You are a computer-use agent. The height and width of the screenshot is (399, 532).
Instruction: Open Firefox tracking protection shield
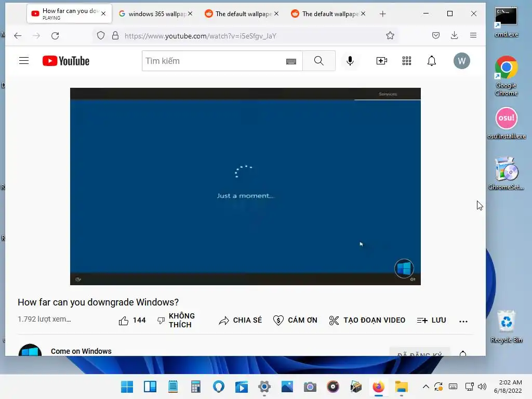[x=101, y=36]
